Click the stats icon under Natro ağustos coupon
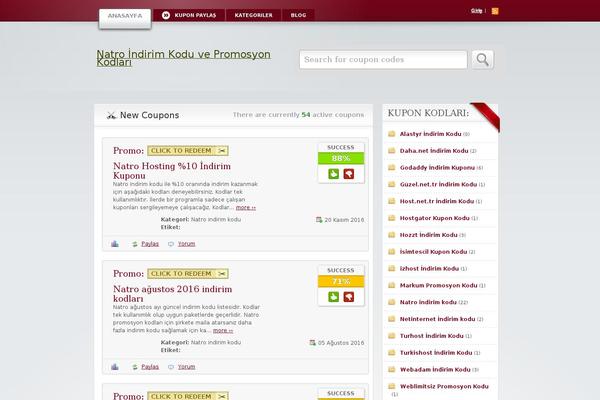The height and width of the screenshot is (400, 600). 115,367
